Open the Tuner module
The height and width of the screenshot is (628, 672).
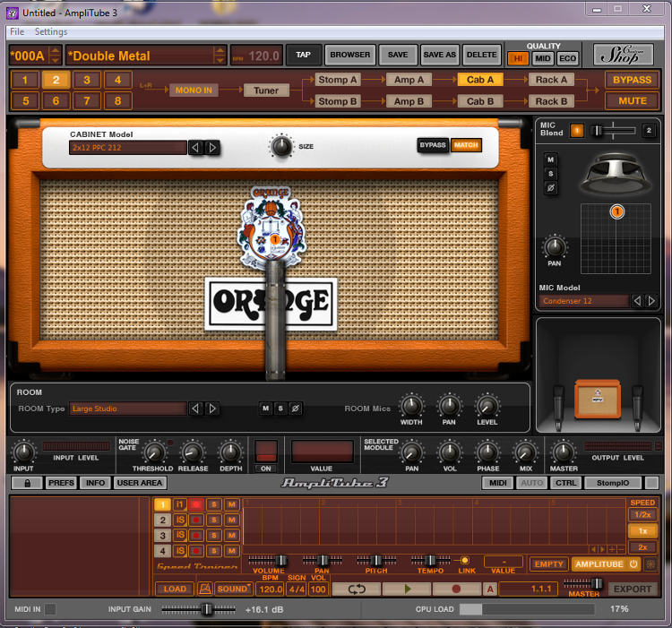[x=266, y=90]
